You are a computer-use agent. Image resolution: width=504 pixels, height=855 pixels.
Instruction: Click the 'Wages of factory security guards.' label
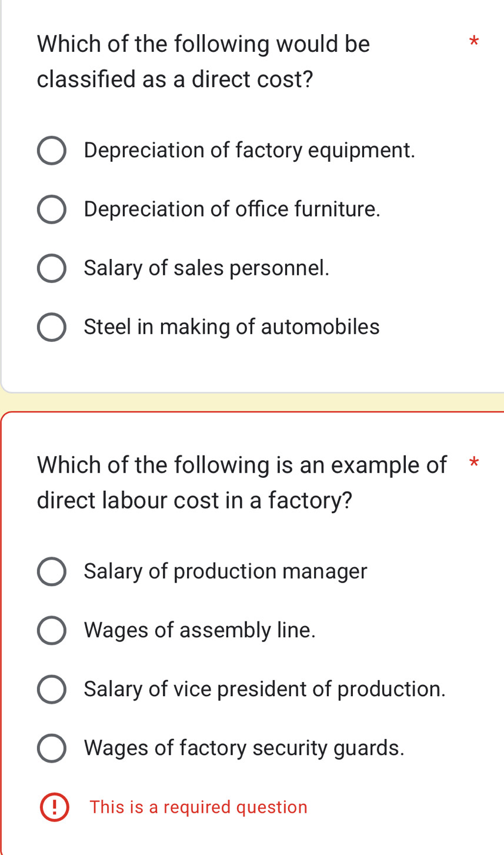244,748
